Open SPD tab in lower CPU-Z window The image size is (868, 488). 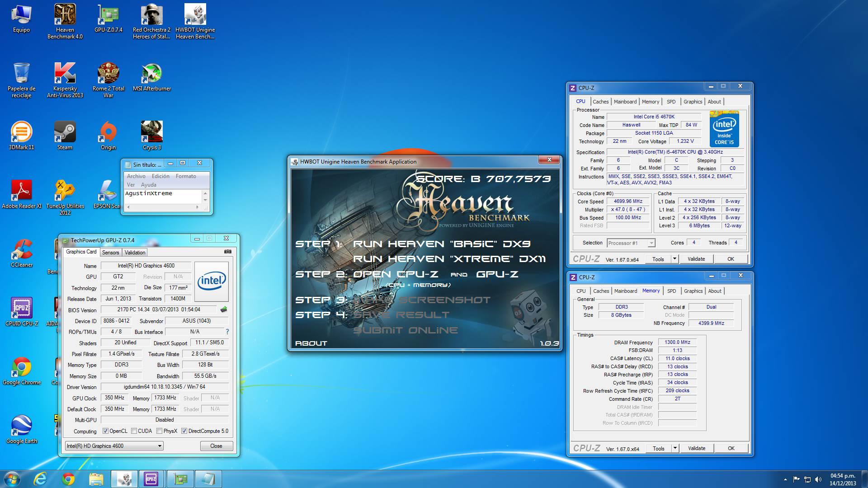coord(672,291)
